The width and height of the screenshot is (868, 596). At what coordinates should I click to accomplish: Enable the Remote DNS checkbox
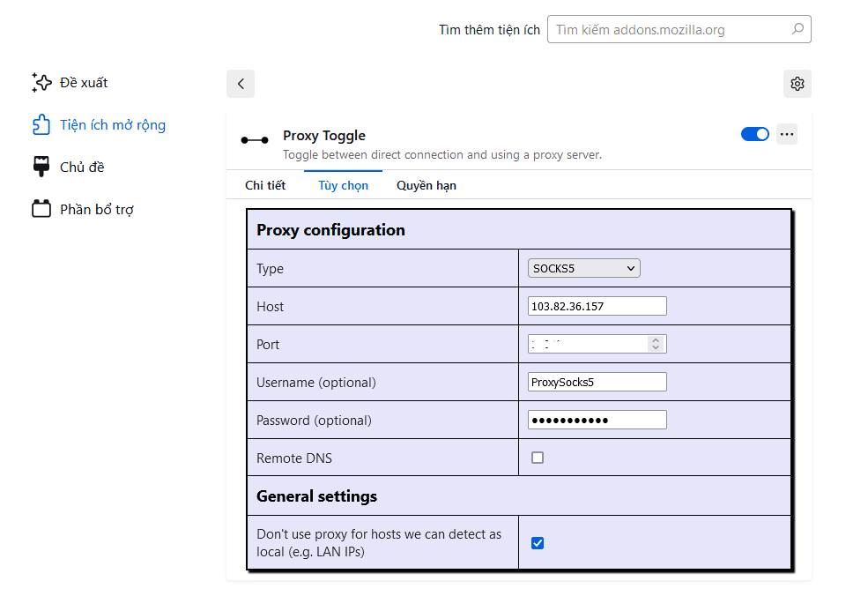point(538,458)
